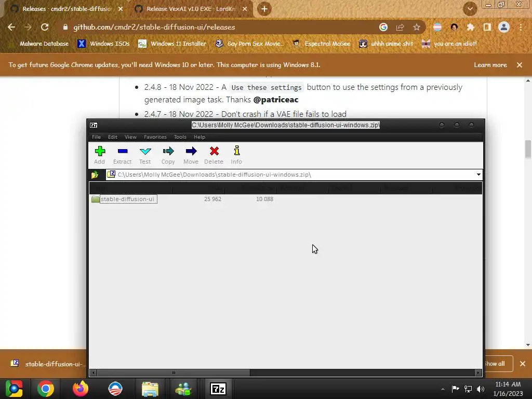Extract files with the Extract toolbar icon
The image size is (532, 399).
pyautogui.click(x=122, y=155)
